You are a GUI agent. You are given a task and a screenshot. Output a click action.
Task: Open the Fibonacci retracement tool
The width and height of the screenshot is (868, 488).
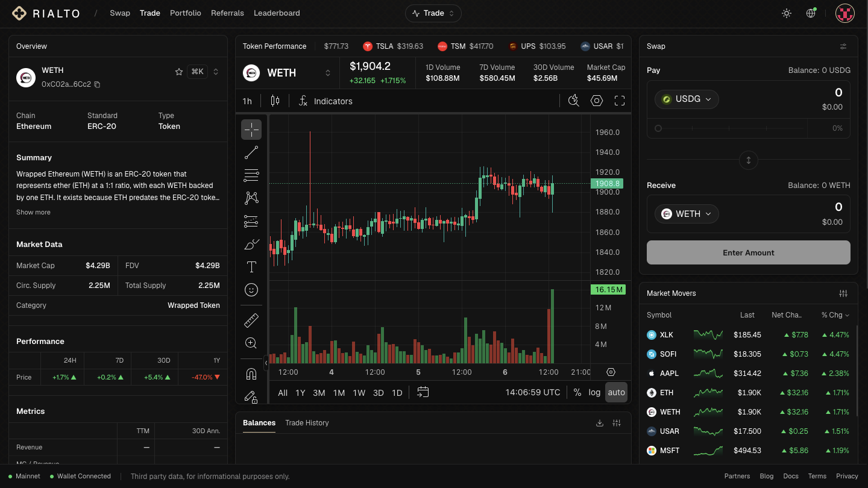251,175
